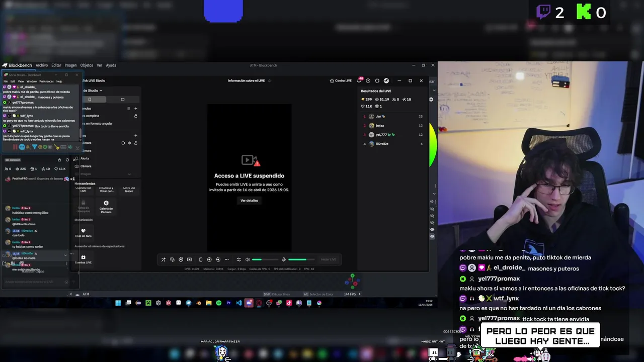Adjust the microphone level slider
Viewport: 644px width, 362px height.
tap(301, 259)
